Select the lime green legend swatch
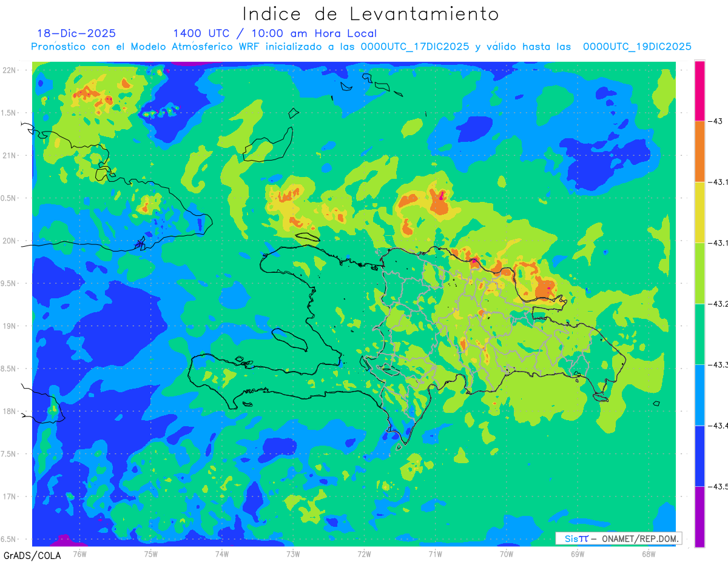The height and width of the screenshot is (562, 728). (x=699, y=273)
